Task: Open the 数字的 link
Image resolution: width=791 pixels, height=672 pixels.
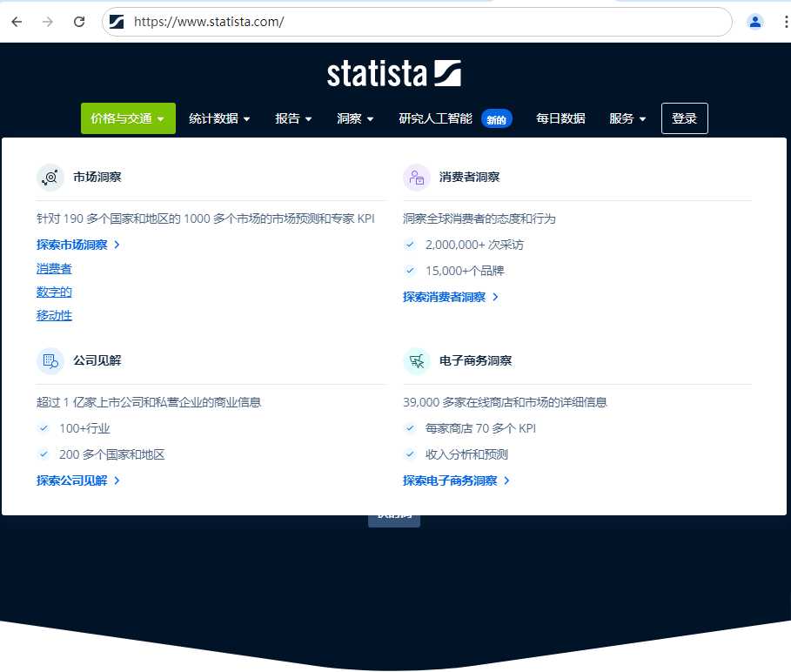Action: (x=54, y=292)
